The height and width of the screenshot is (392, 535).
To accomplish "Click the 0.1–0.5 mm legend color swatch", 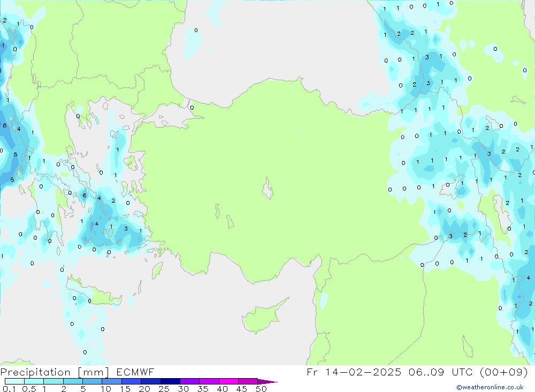I will [14, 381].
